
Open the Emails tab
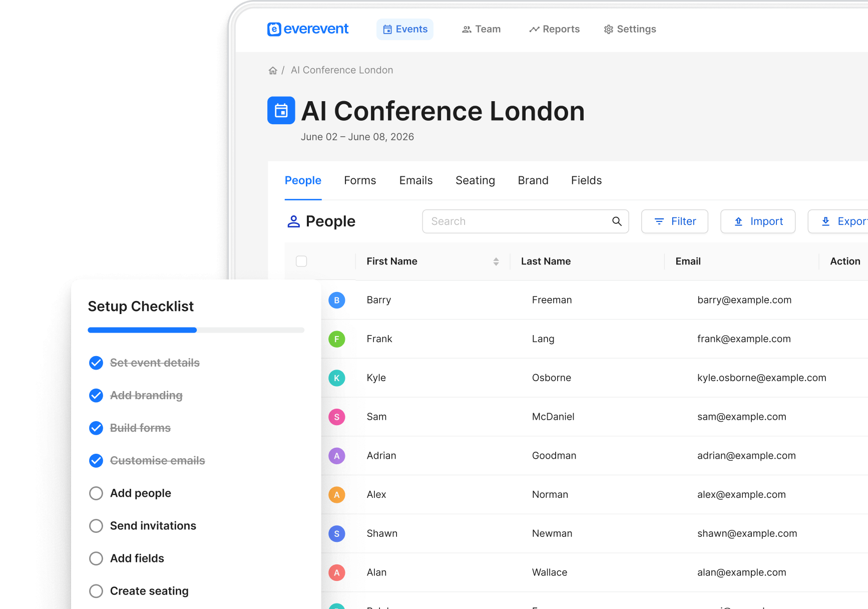pos(415,180)
